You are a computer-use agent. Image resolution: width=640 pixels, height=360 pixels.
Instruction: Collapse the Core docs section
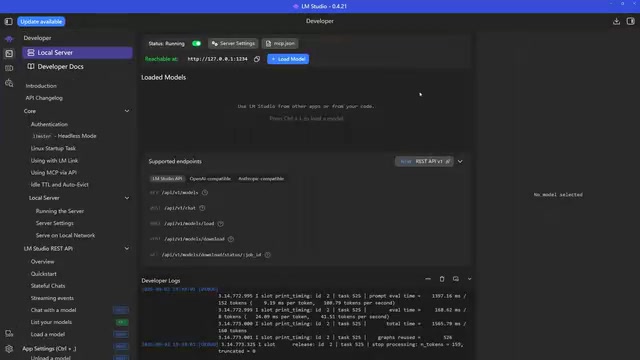[x=127, y=111]
